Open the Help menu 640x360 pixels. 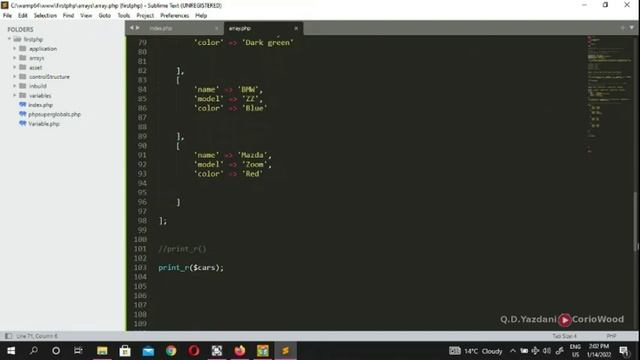pos(201,16)
